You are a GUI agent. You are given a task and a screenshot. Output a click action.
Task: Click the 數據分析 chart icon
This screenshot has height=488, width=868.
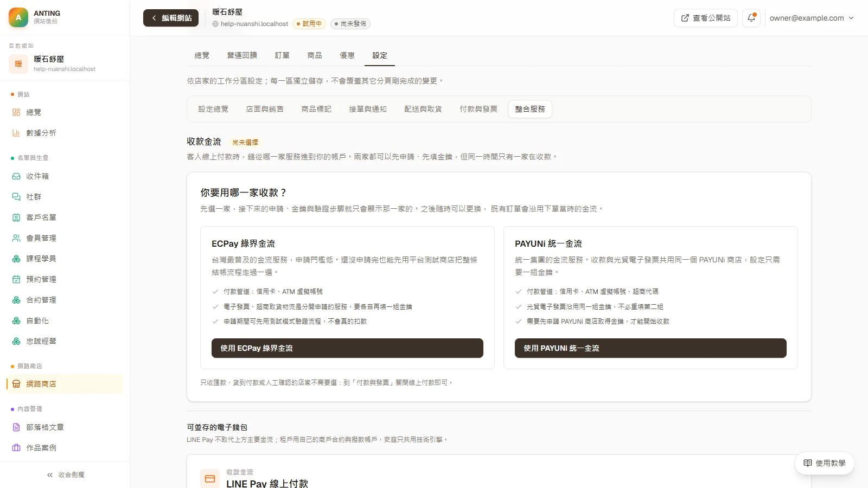(16, 133)
